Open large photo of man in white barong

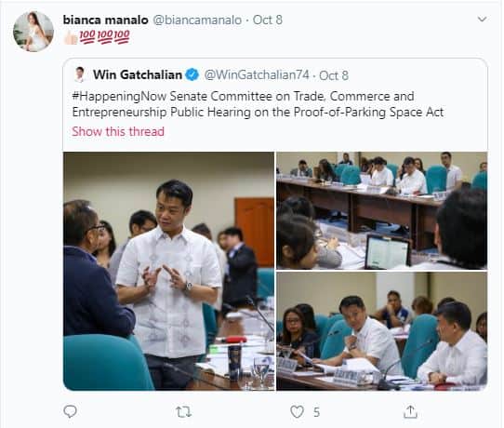[x=168, y=271]
